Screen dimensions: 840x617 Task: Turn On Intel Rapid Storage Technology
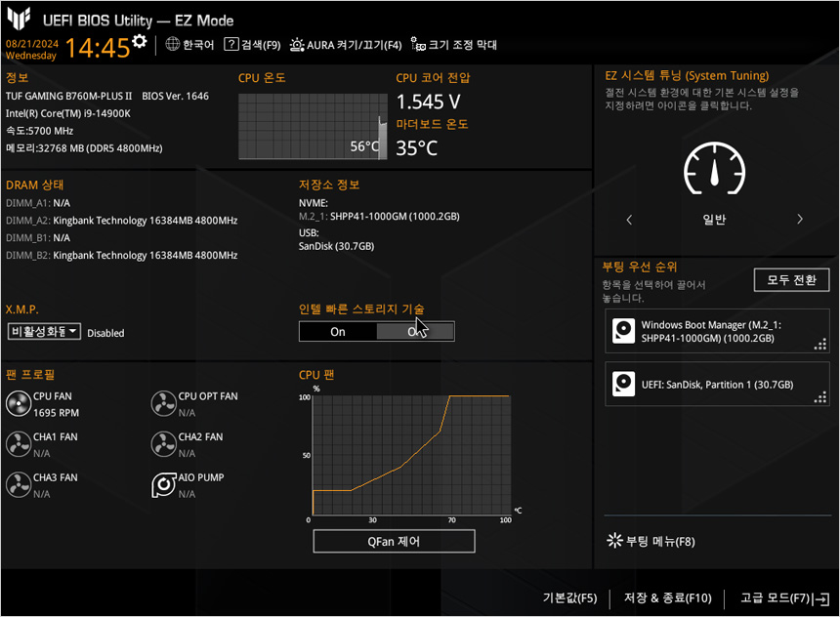point(338,332)
